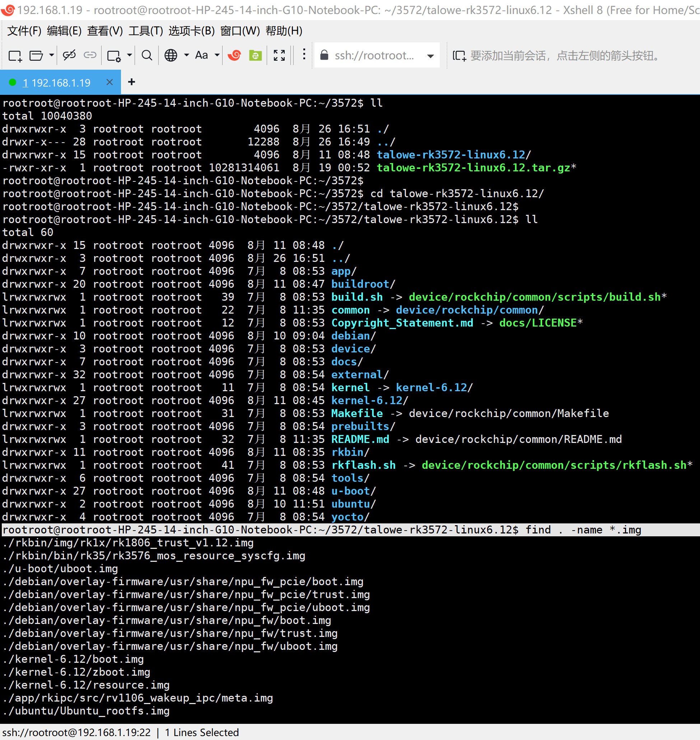Click the lock icon in address bar
Viewport: 700px width, 740px height.
(x=324, y=55)
